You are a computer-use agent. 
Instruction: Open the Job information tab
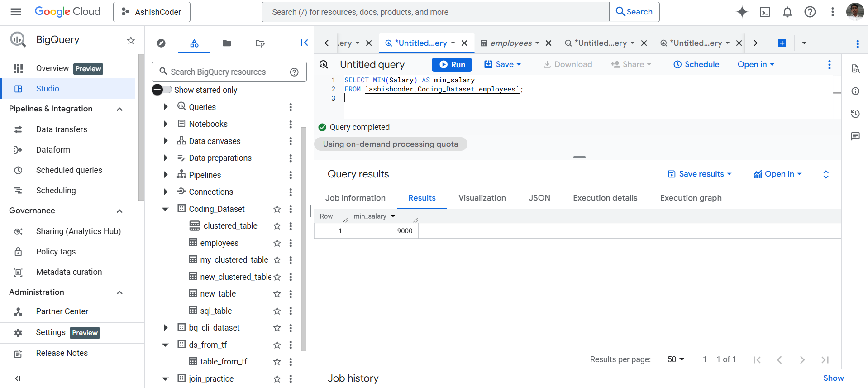tap(355, 198)
